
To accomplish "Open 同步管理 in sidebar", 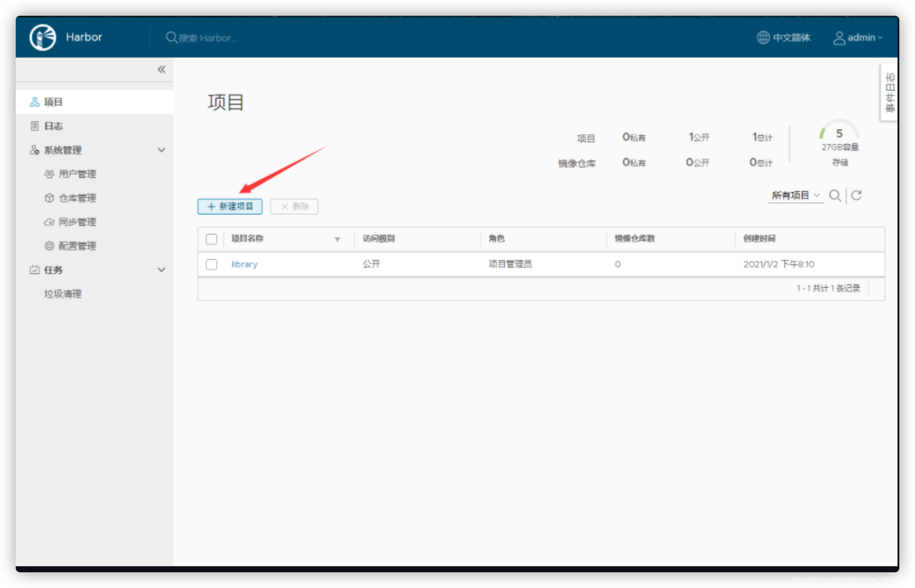I will pyautogui.click(x=77, y=222).
